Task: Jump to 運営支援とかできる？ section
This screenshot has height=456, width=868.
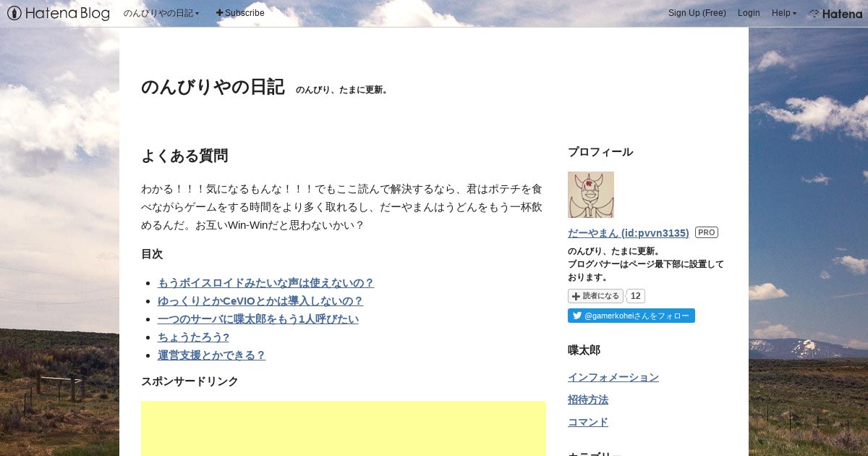Action: [x=211, y=355]
